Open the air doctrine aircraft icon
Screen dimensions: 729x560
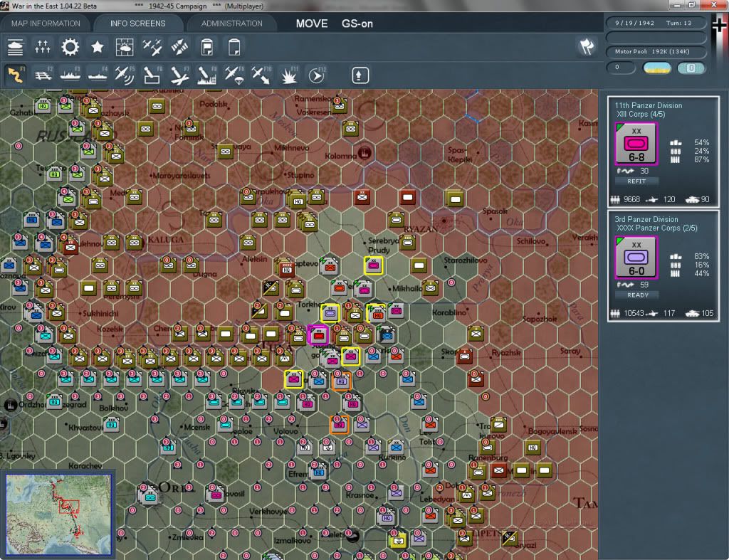point(152,48)
